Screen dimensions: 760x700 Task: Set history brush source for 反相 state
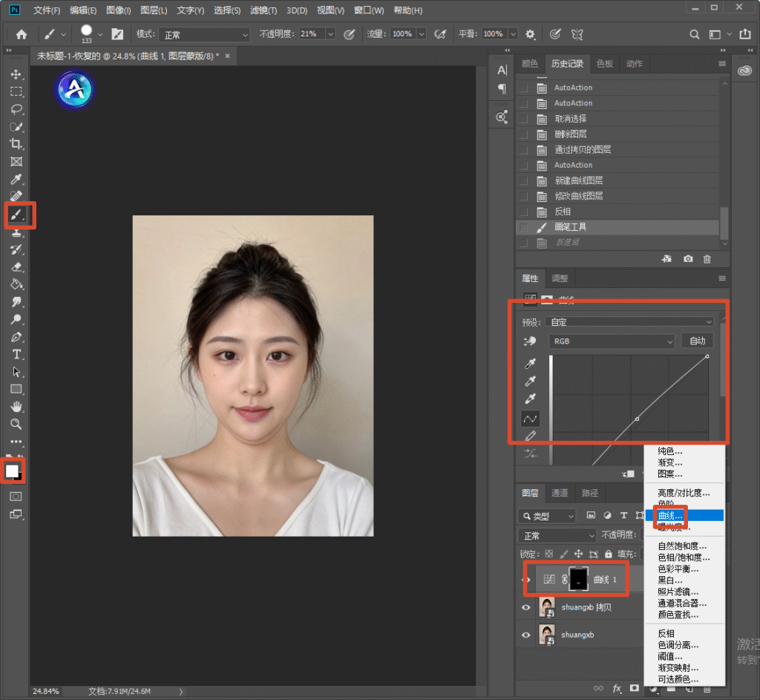(523, 212)
